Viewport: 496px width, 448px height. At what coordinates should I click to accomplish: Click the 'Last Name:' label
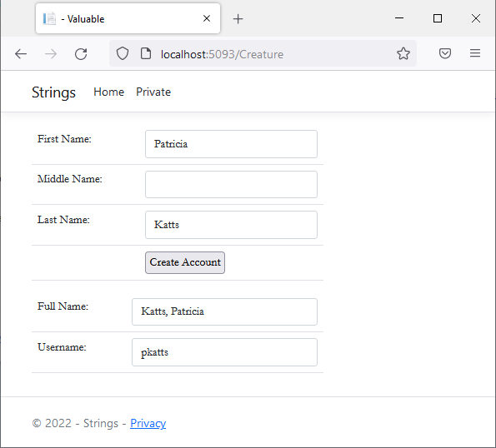63,220
